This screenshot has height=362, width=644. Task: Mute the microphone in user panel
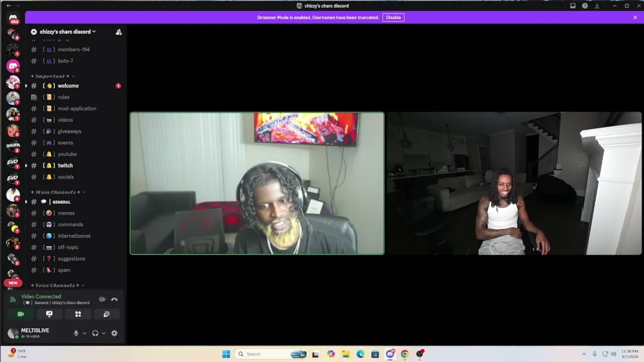(76, 333)
